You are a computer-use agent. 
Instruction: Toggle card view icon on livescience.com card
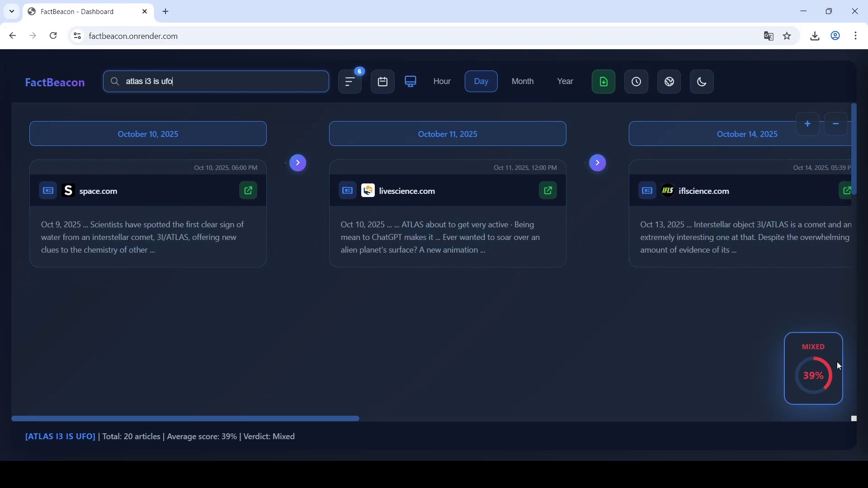point(348,191)
